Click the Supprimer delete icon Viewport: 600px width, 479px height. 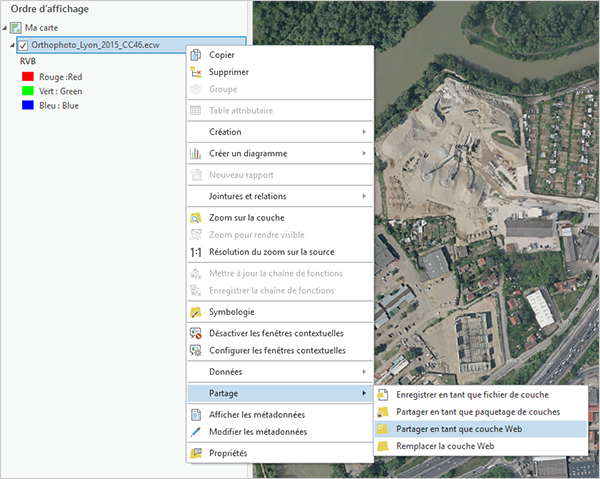196,72
